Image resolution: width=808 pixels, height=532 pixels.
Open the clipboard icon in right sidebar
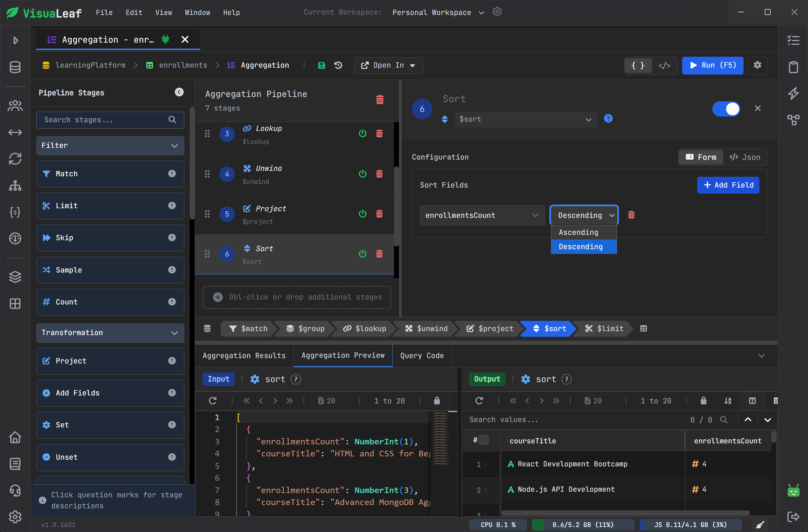[793, 67]
